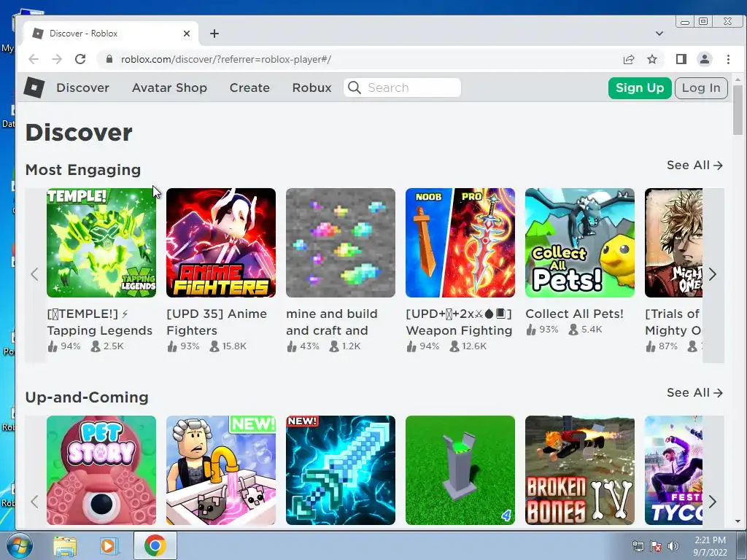
Task: Open the NEW pet washing game thumbnail
Action: (x=221, y=470)
